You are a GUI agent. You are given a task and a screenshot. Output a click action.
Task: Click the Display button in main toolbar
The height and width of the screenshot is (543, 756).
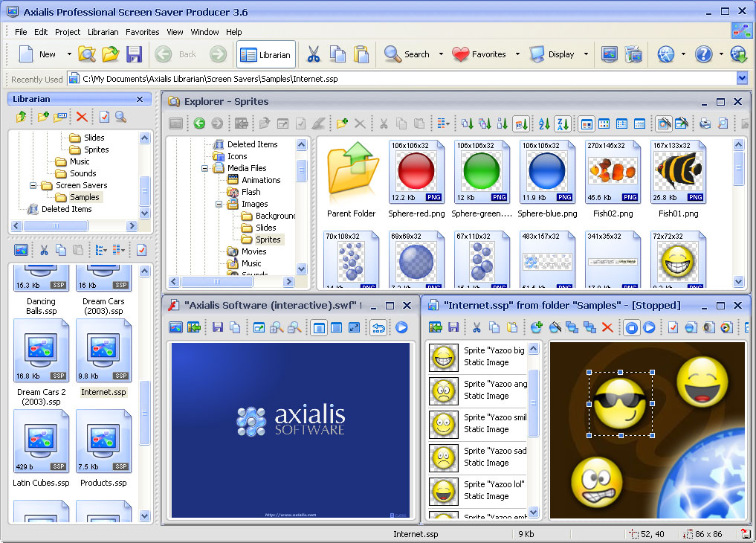pos(552,54)
